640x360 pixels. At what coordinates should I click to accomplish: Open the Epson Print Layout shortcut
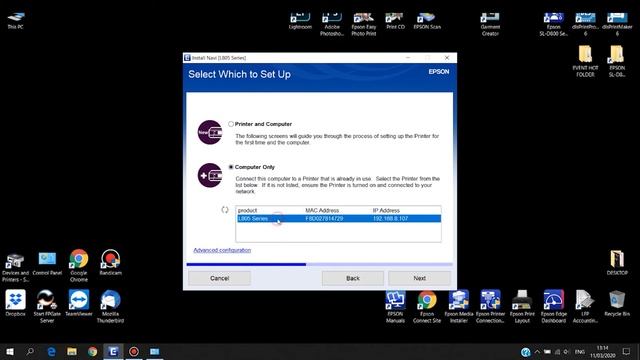coord(522,307)
